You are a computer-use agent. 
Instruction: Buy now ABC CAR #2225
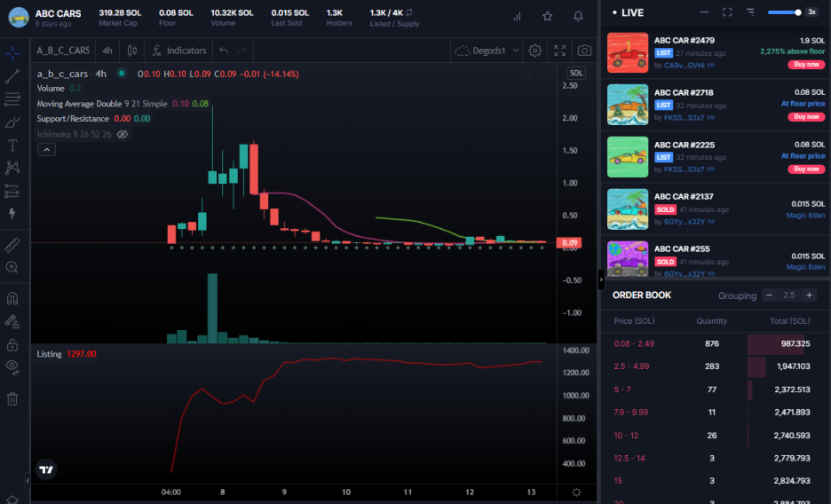806,169
